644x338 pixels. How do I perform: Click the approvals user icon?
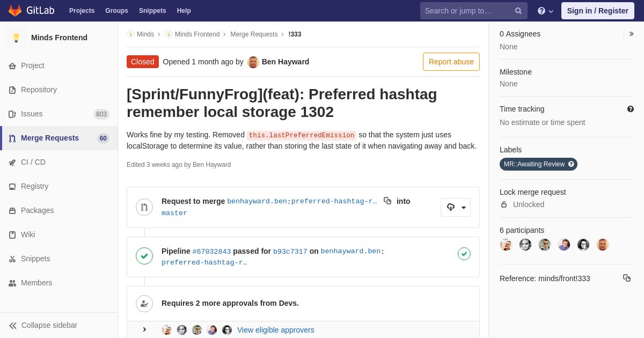144,304
